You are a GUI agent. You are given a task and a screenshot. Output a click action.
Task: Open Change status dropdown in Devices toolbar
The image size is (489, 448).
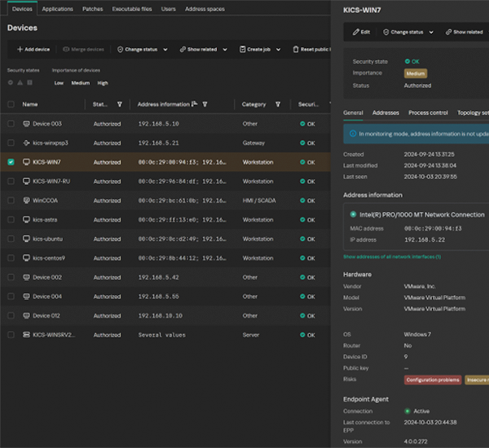coord(143,49)
